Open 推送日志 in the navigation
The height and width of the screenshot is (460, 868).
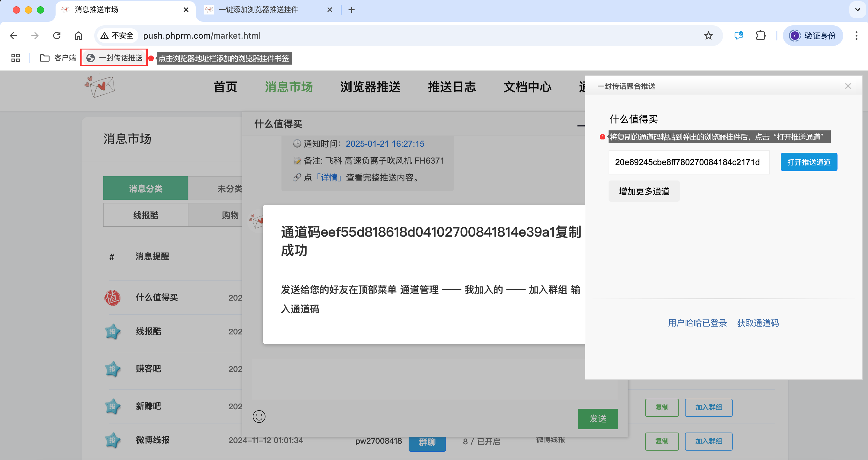[x=452, y=87]
